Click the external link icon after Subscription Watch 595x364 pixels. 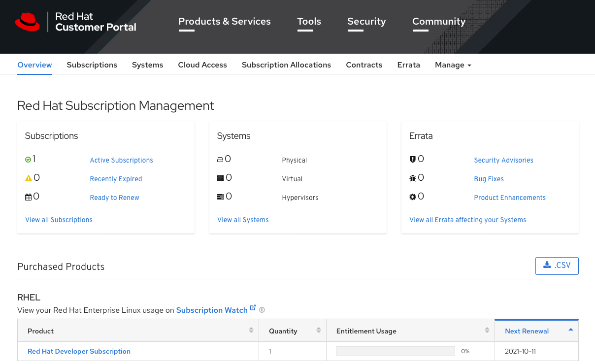click(x=253, y=307)
